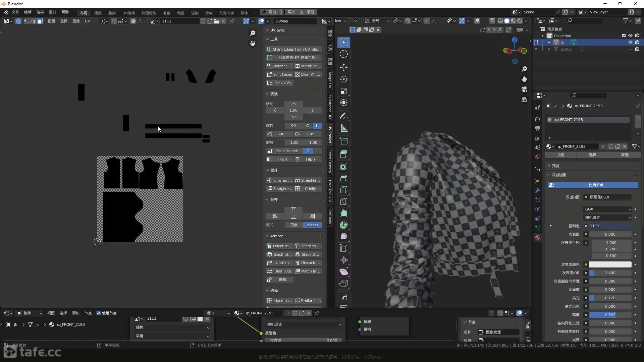Click Flip X button
644x362 pixels.
279,159
